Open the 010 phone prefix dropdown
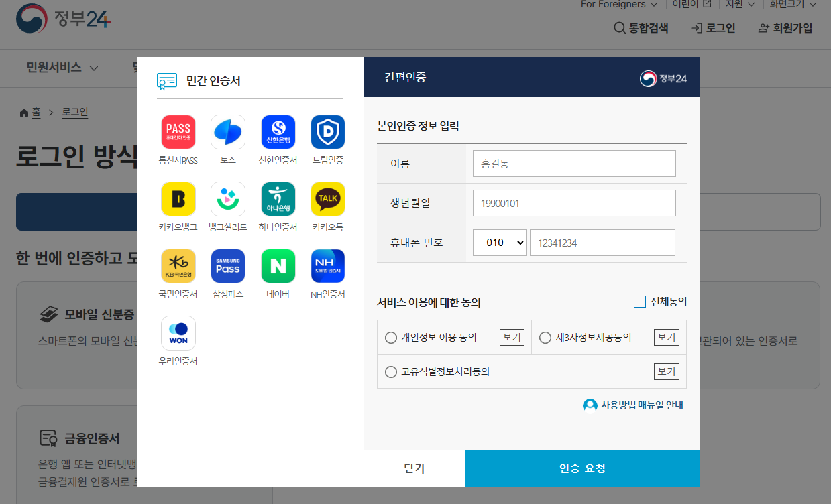 pyautogui.click(x=500, y=243)
